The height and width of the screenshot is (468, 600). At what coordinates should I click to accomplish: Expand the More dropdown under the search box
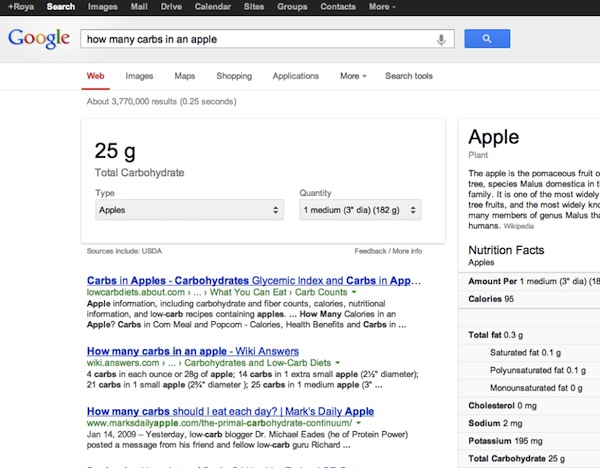353,76
